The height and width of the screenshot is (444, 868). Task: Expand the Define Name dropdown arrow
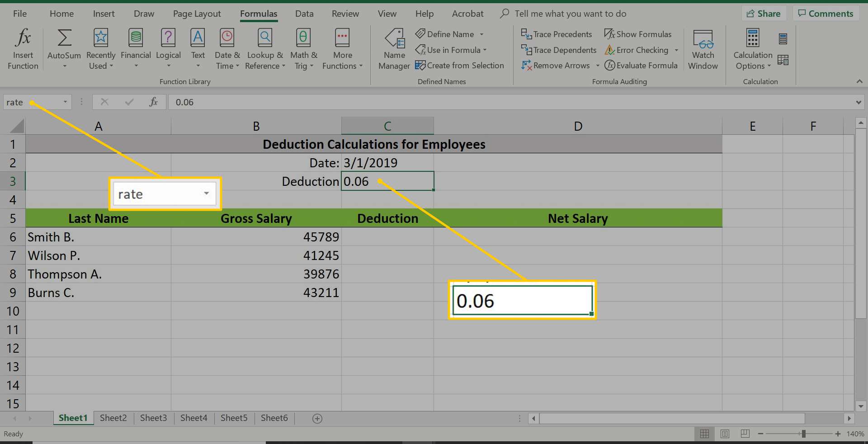[481, 34]
